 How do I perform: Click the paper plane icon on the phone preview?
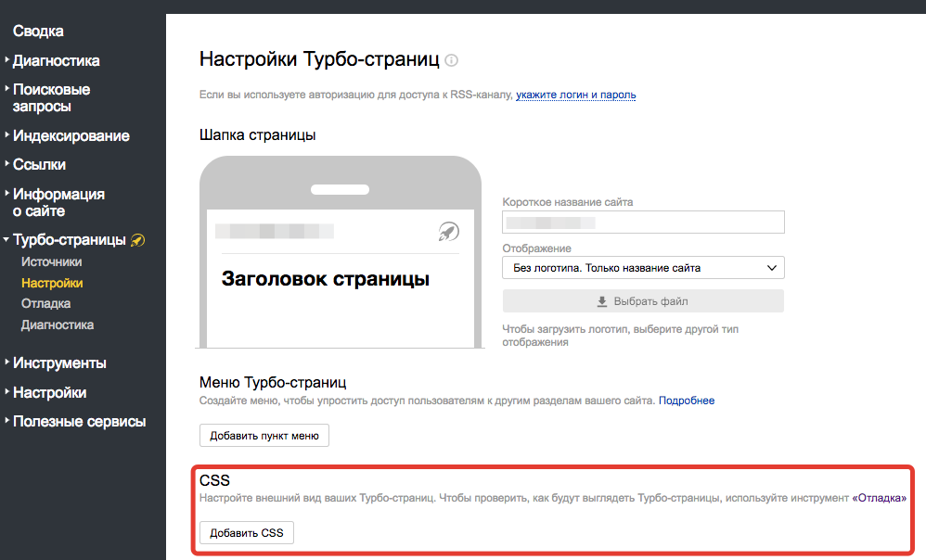coord(448,233)
